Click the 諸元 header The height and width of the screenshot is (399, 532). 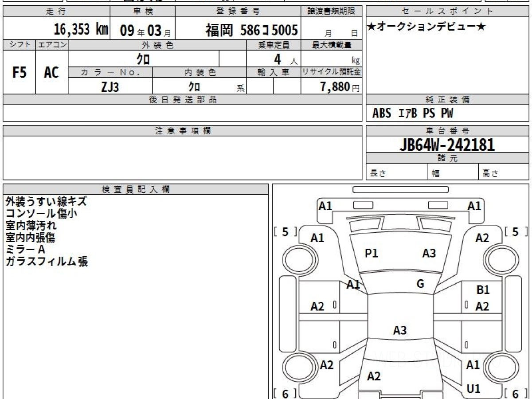point(447,158)
